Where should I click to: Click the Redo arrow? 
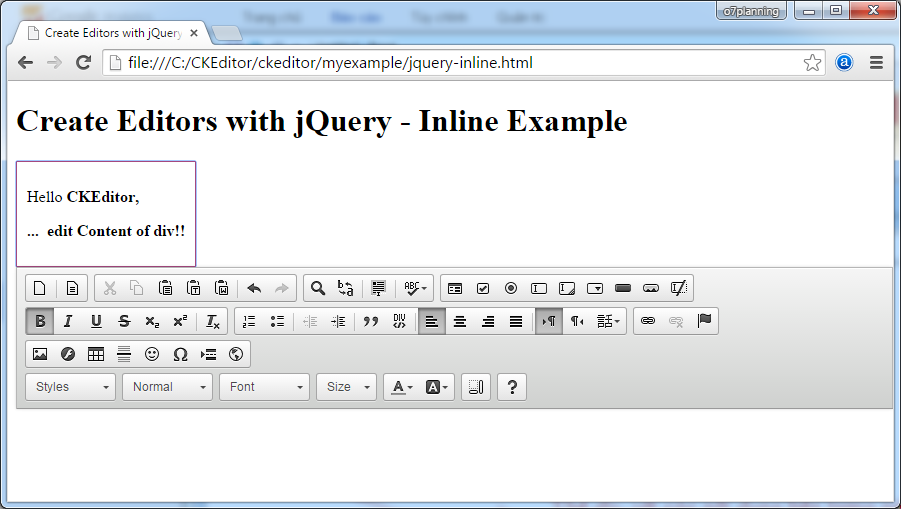[282, 288]
